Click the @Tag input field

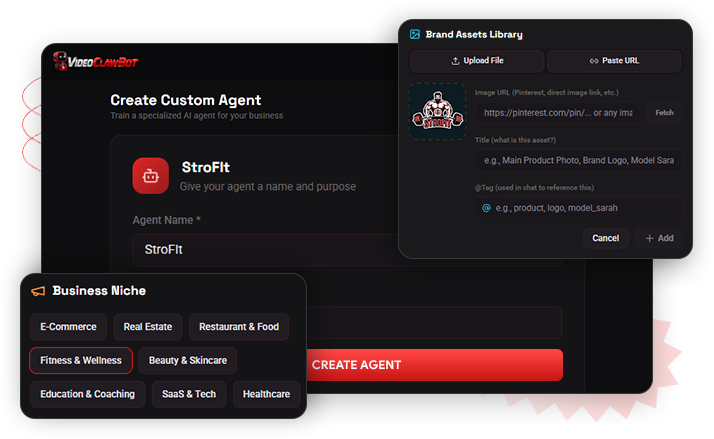578,208
